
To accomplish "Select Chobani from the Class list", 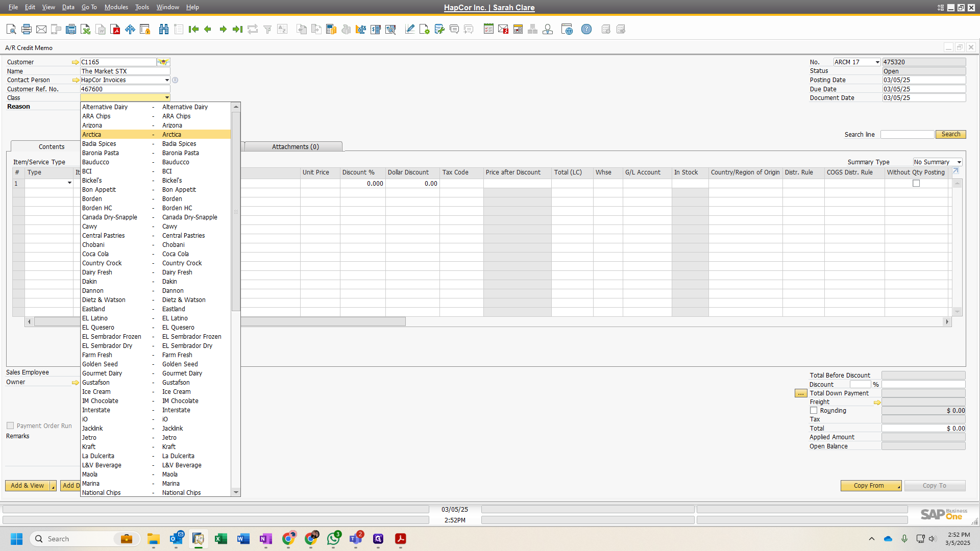I will pos(156,245).
